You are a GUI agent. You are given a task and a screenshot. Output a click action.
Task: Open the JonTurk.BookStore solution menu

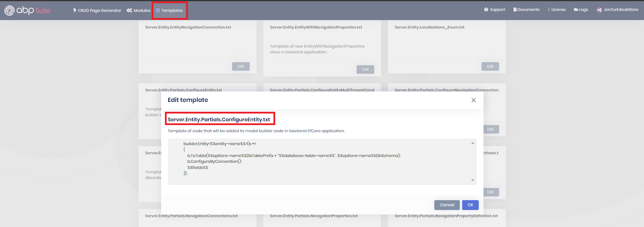621,10
